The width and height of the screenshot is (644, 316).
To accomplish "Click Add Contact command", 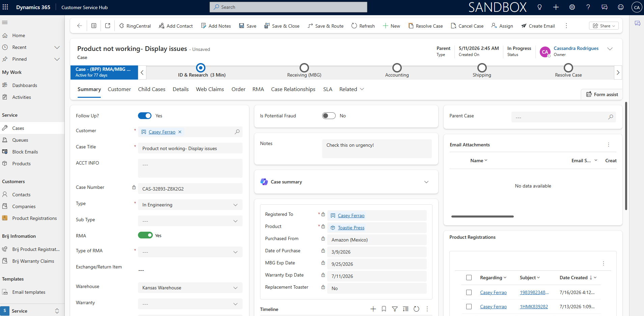I will pyautogui.click(x=176, y=26).
